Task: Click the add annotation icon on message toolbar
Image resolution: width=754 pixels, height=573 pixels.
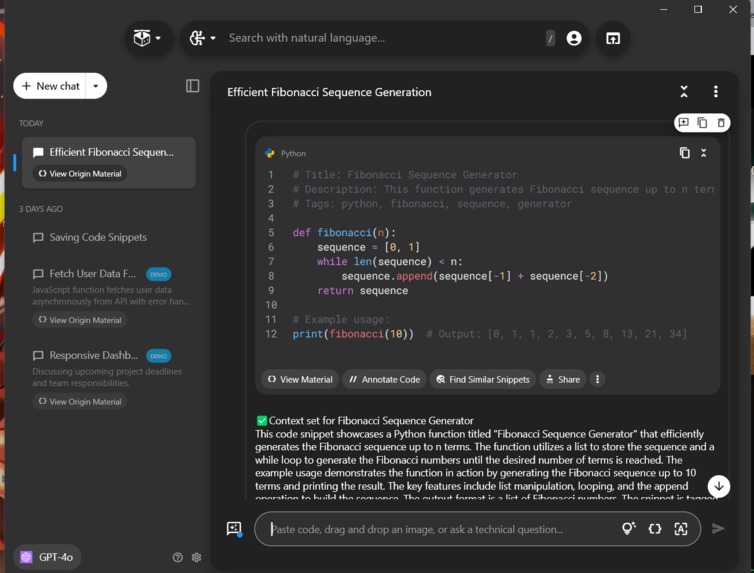Action: (683, 123)
